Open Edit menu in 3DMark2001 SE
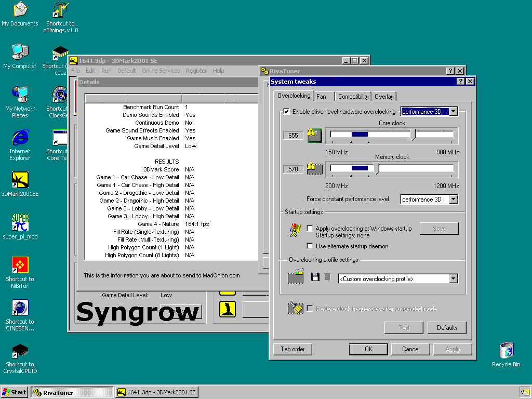 point(90,71)
